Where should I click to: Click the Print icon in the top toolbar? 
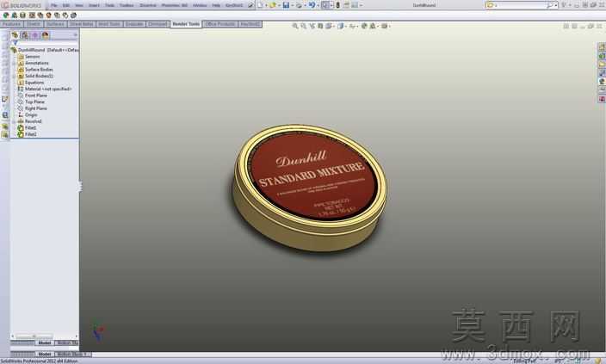(299, 5)
